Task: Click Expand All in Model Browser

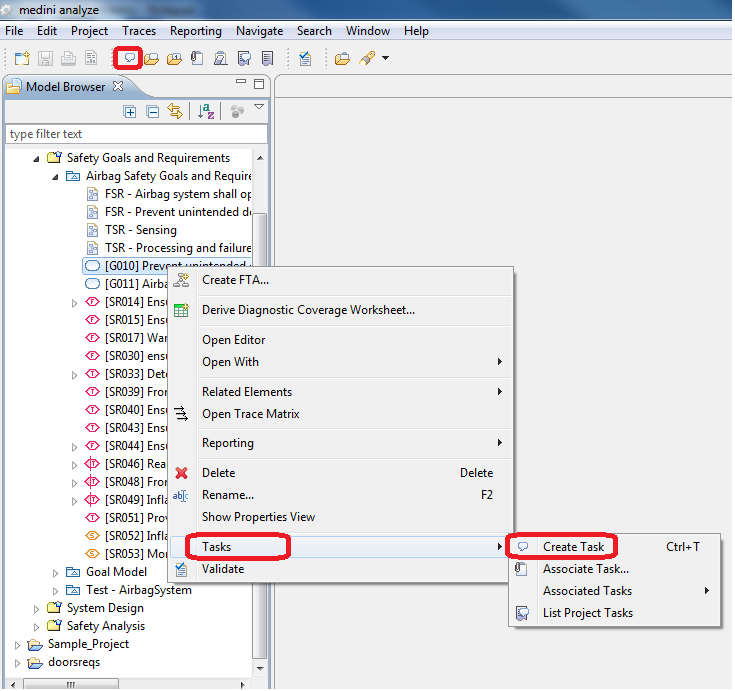Action: [129, 112]
